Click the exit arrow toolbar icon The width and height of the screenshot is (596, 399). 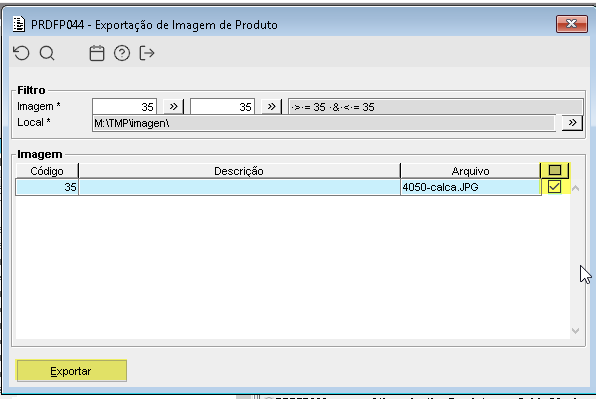[147, 53]
